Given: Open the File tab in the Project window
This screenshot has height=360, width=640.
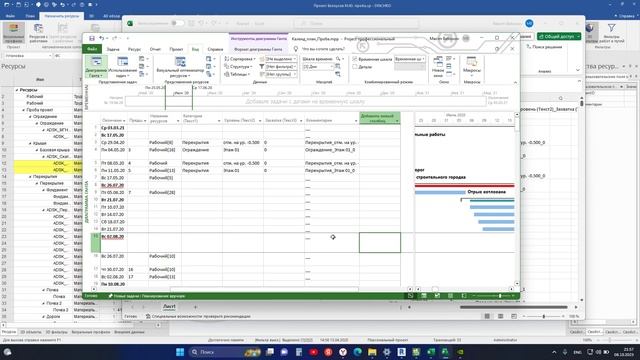Looking at the screenshot, I should click(92, 49).
